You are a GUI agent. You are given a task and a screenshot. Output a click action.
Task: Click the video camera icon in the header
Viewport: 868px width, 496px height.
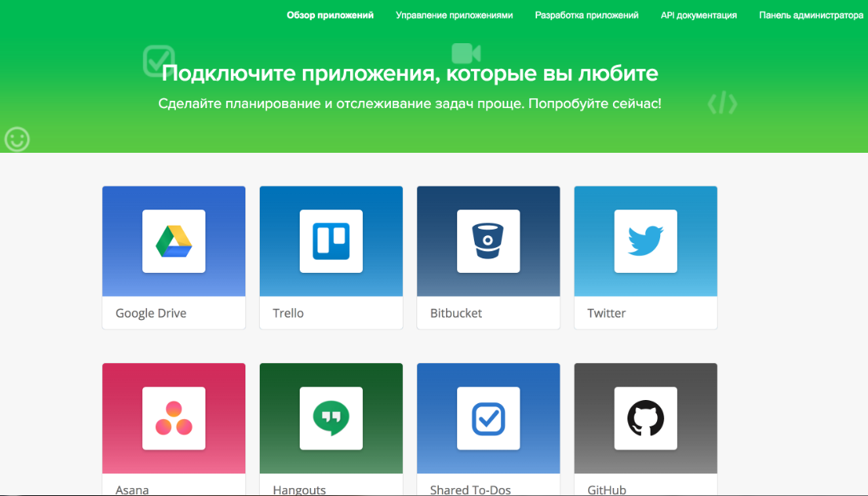(x=466, y=52)
